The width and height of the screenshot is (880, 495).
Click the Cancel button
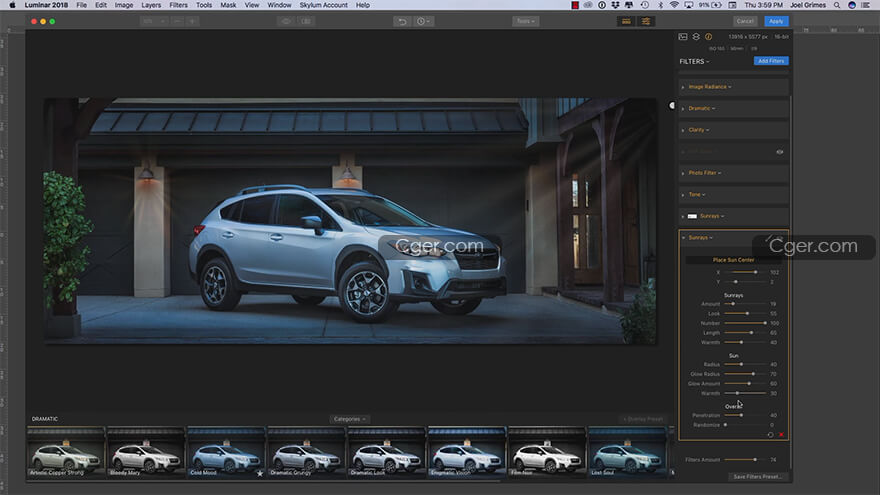click(x=745, y=21)
